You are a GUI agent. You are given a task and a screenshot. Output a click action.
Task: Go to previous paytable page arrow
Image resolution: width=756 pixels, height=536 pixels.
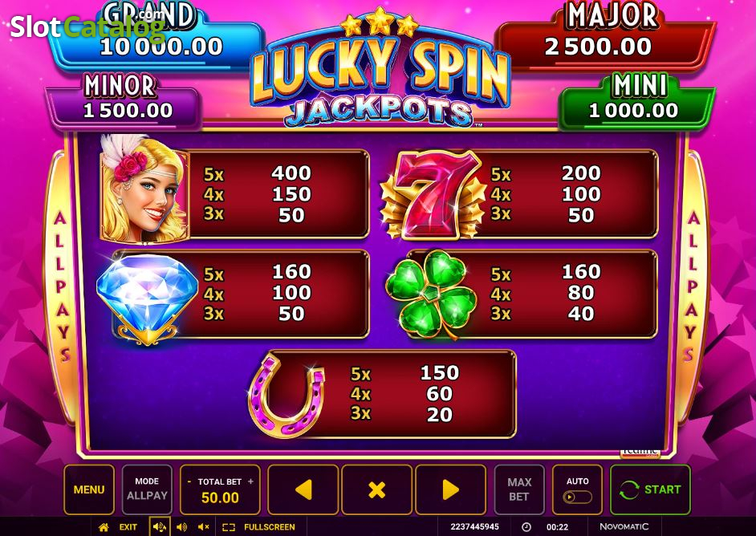[303, 489]
